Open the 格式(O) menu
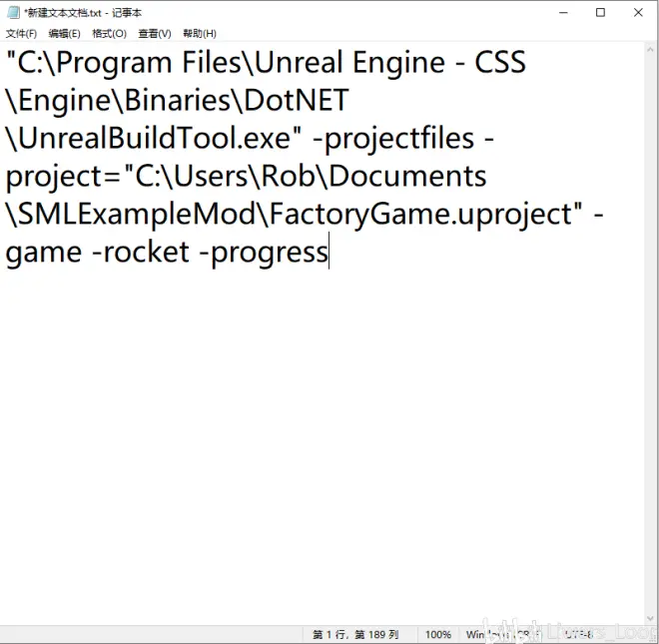659x644 pixels. click(x=109, y=34)
